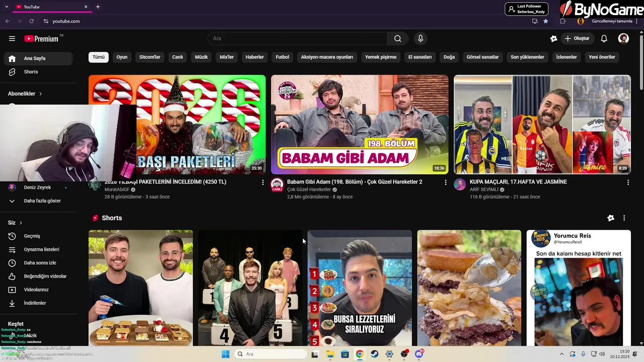Click the Windows taskbar Ara search box

271,354
